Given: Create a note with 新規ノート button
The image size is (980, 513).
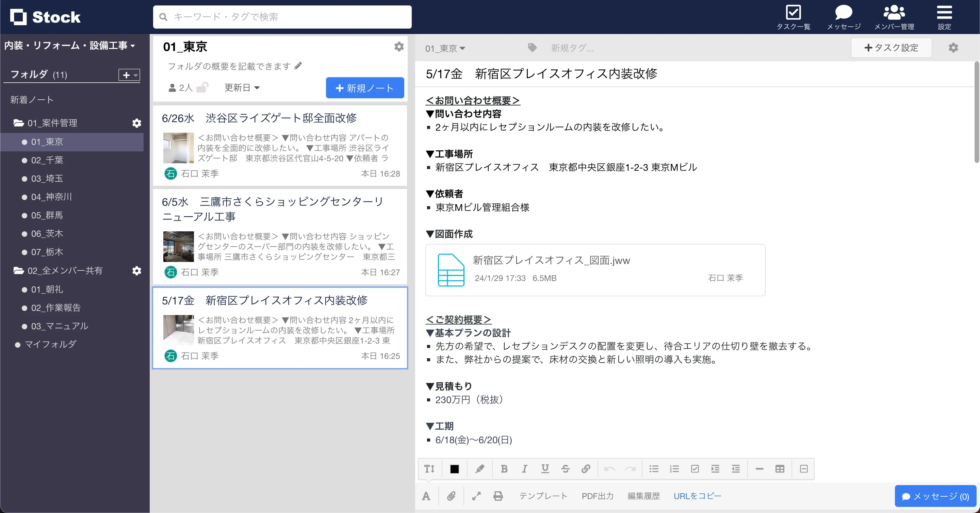Looking at the screenshot, I should pyautogui.click(x=364, y=87).
